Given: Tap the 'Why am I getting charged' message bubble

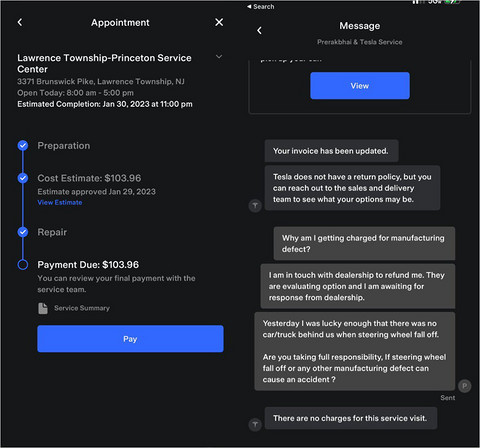Looking at the screenshot, I should pos(364,244).
